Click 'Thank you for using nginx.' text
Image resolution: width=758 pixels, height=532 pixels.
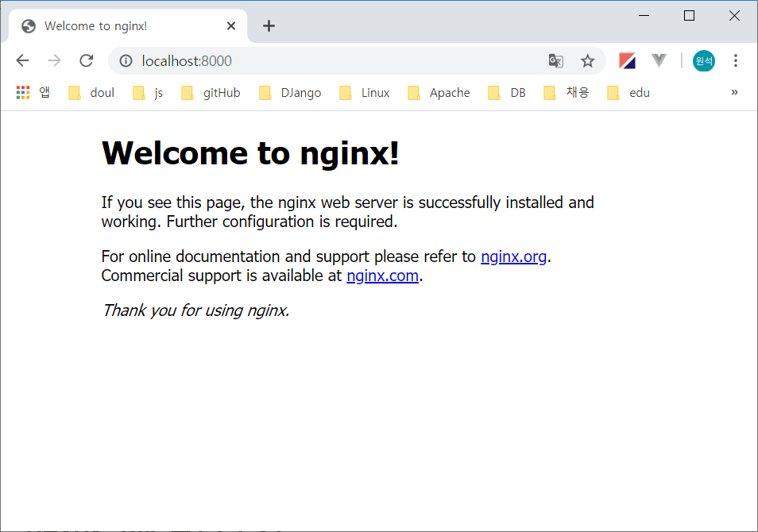(195, 310)
